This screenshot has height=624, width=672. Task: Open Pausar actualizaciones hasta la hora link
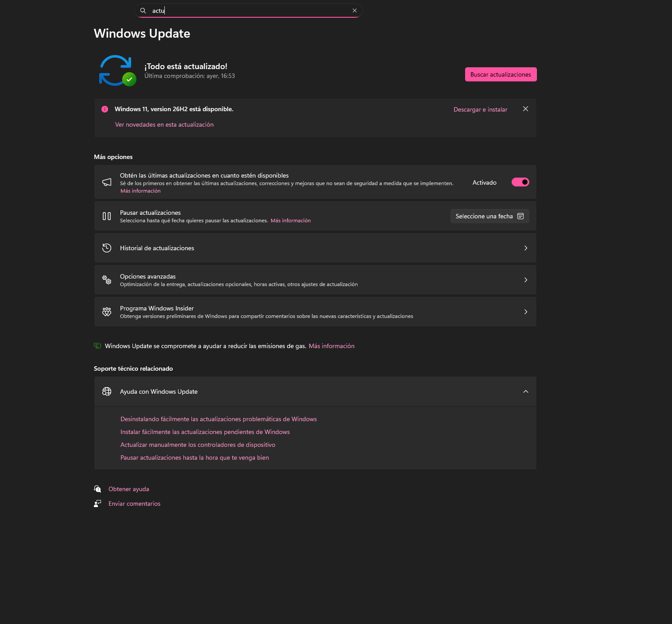(194, 457)
